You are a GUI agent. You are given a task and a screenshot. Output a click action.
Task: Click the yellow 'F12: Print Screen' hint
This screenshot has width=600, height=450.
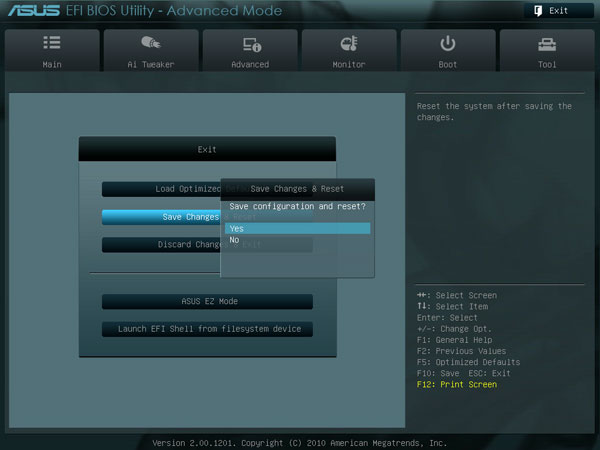457,384
